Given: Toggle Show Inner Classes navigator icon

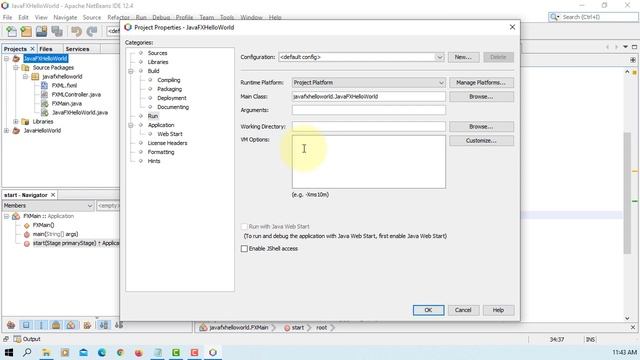Looking at the screenshot, I should [71, 325].
